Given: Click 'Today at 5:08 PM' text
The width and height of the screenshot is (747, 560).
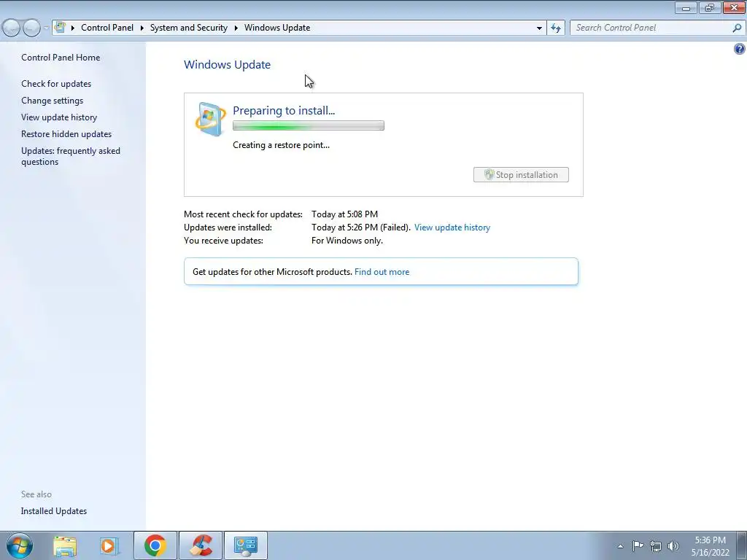Looking at the screenshot, I should [344, 214].
